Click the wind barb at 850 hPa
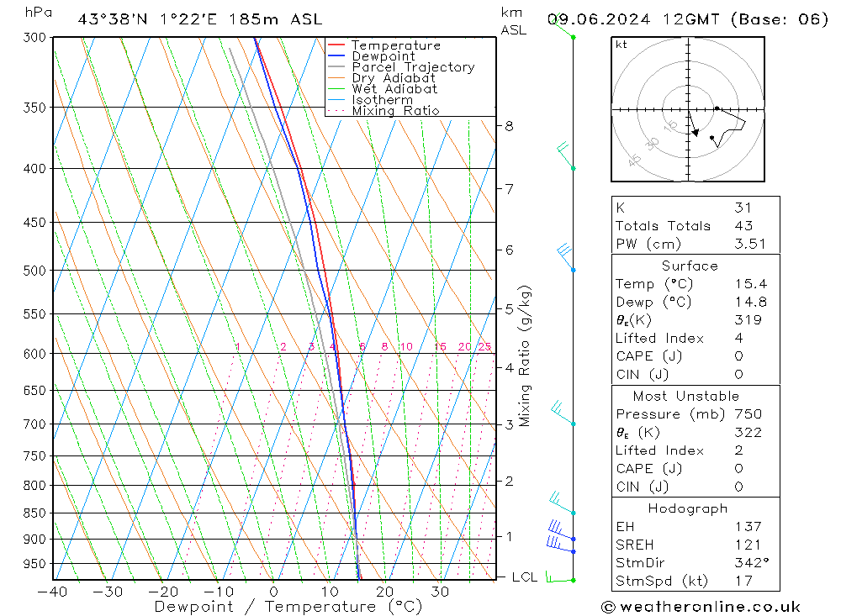841x616 pixels. tap(562, 503)
